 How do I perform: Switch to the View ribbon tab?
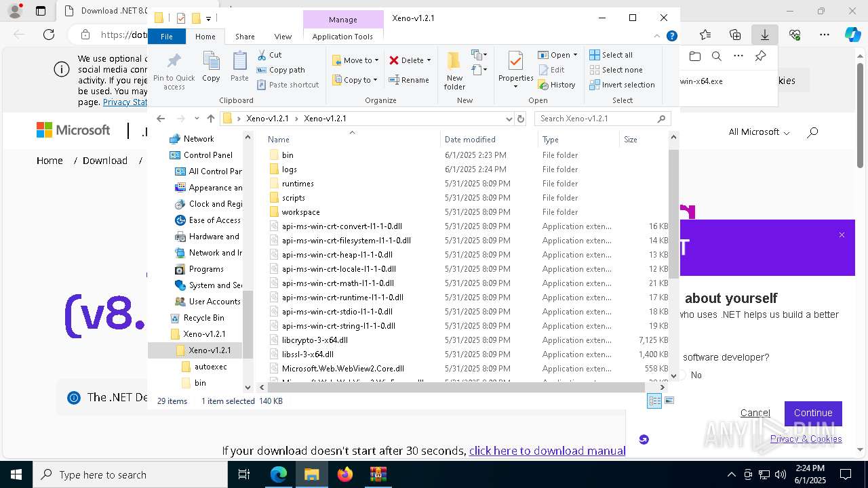click(x=283, y=37)
